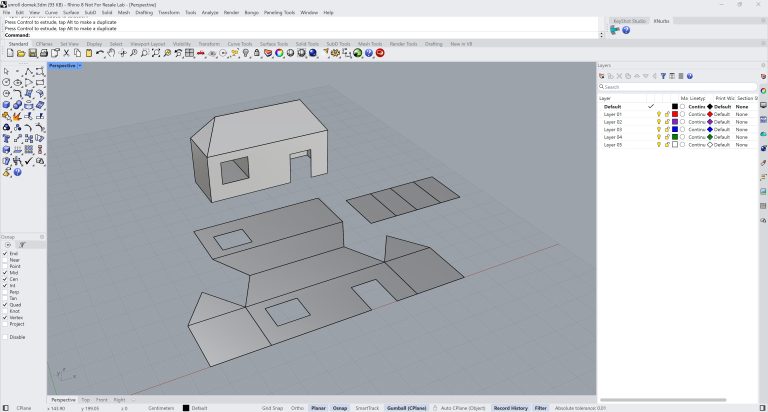This screenshot has width=768, height=412.
Task: Enable the Perp osnap checkbox
Action: pyautogui.click(x=5, y=292)
